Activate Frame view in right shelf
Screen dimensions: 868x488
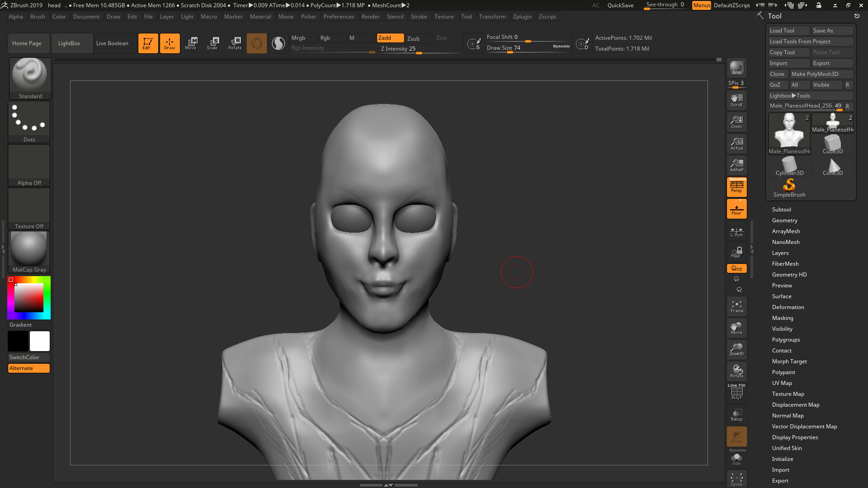pyautogui.click(x=736, y=306)
